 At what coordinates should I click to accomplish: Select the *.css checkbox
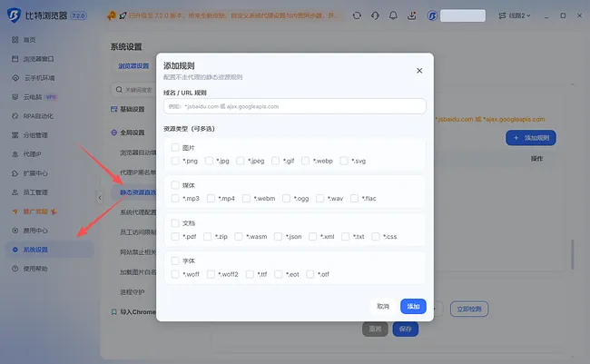(376, 236)
